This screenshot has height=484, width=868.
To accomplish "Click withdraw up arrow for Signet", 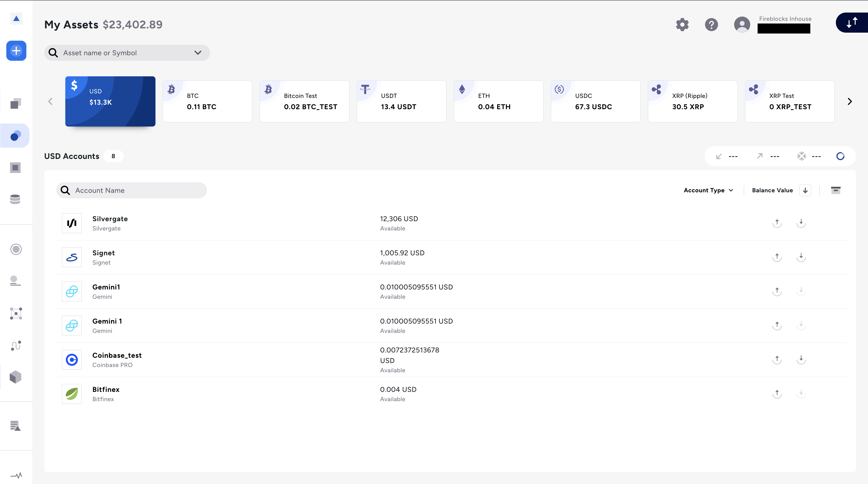I will pos(777,257).
